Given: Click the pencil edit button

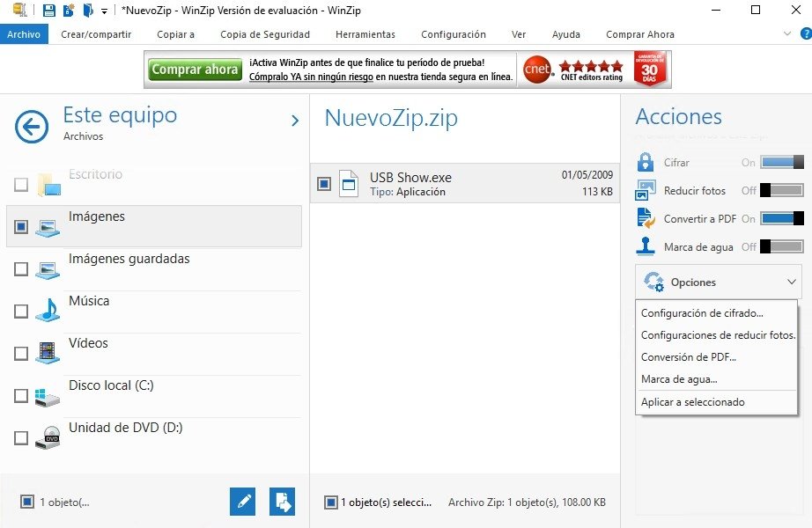Looking at the screenshot, I should pyautogui.click(x=243, y=501).
